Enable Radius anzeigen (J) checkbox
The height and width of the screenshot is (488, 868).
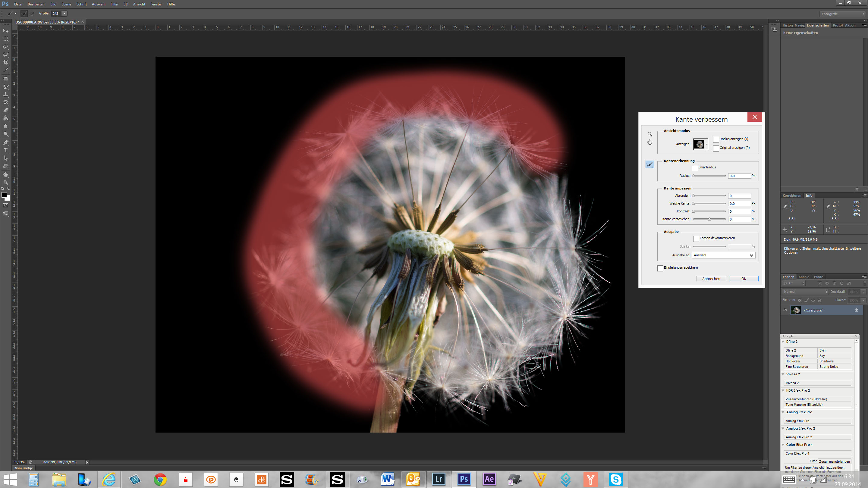[x=716, y=139]
